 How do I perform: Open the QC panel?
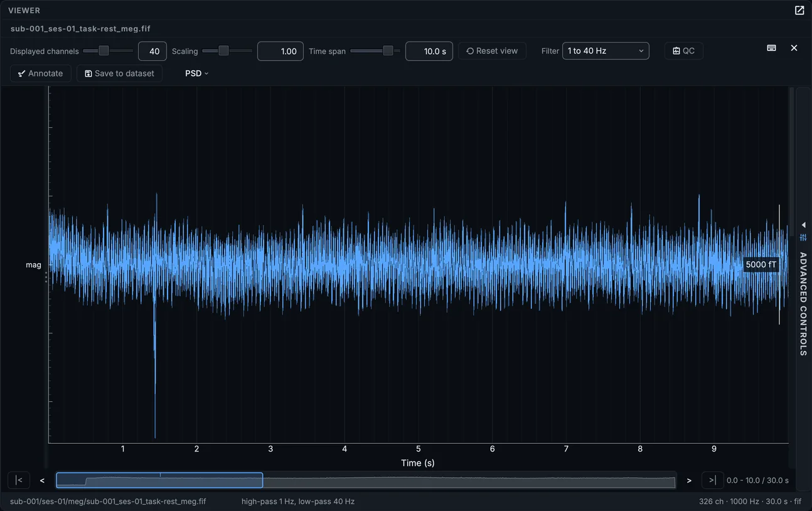(x=684, y=51)
